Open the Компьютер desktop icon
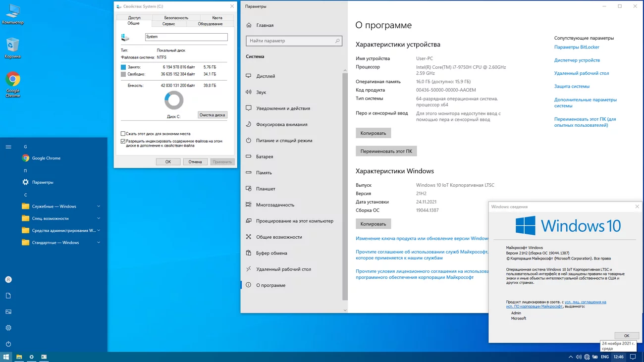Image resolution: width=644 pixels, height=362 pixels. [12, 14]
